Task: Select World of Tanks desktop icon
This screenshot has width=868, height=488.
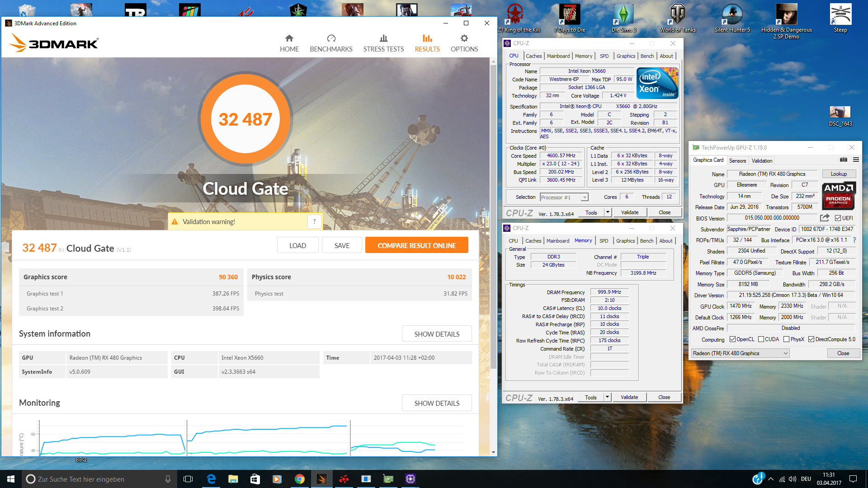Action: pyautogui.click(x=678, y=18)
